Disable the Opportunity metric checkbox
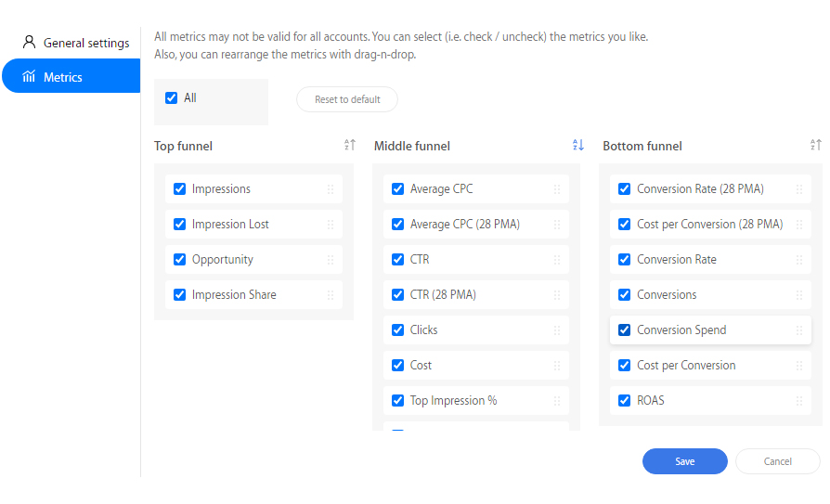The width and height of the screenshot is (830, 504). 179,259
